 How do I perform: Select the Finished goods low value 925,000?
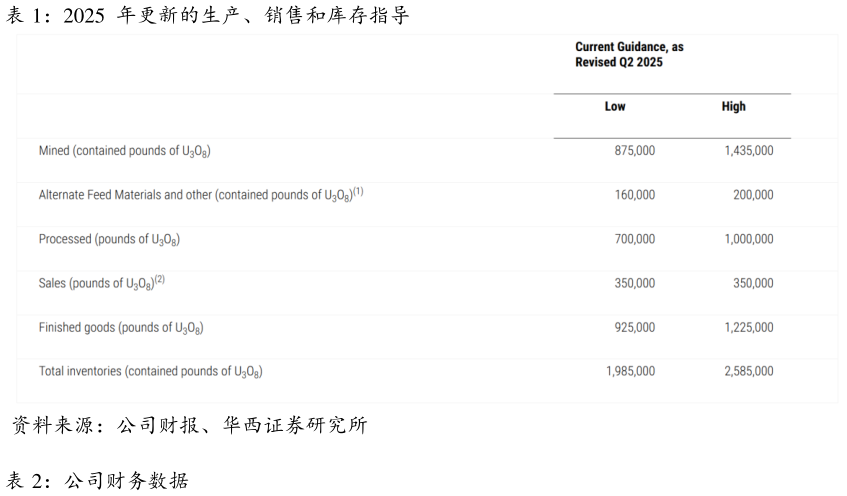tap(635, 328)
